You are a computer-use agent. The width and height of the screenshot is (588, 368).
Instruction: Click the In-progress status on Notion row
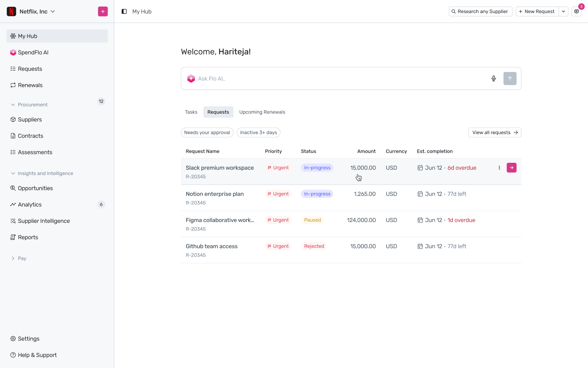point(317,194)
